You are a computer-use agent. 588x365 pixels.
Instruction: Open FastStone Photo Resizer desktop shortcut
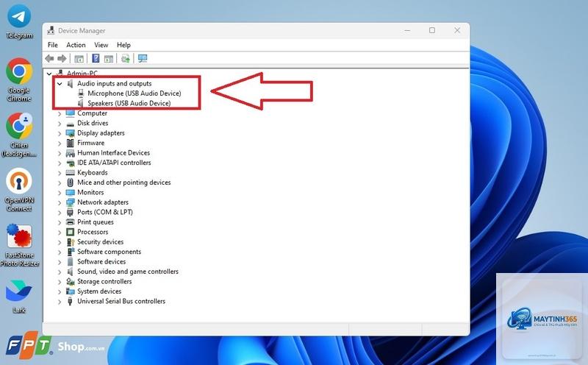[x=20, y=245]
